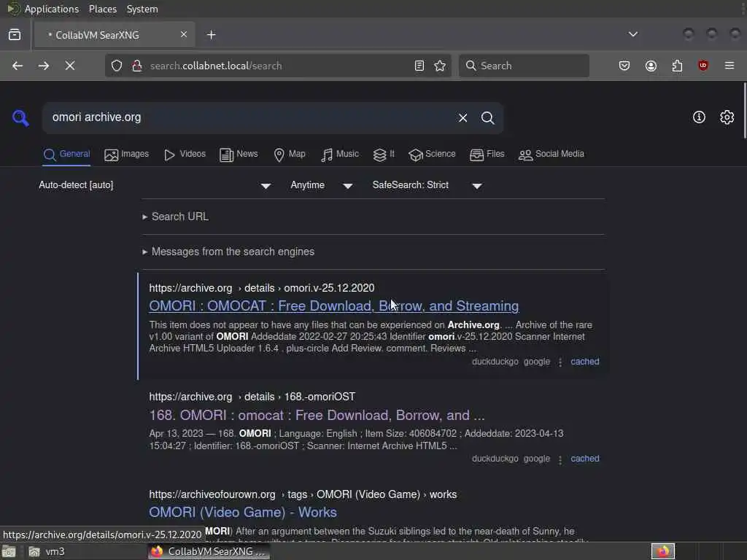This screenshot has height=560, width=747.
Task: Switch to Music category
Action: click(340, 155)
